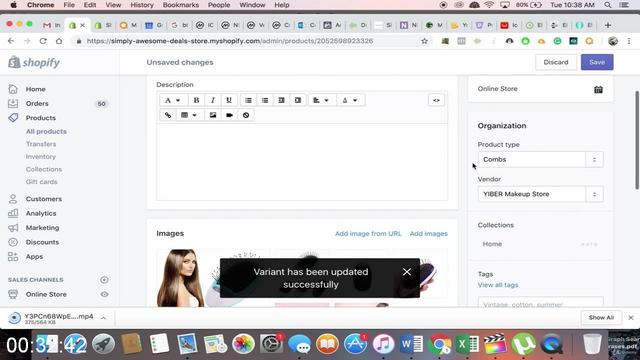Insert an image into the description
The image size is (640, 360).
pyautogui.click(x=213, y=115)
